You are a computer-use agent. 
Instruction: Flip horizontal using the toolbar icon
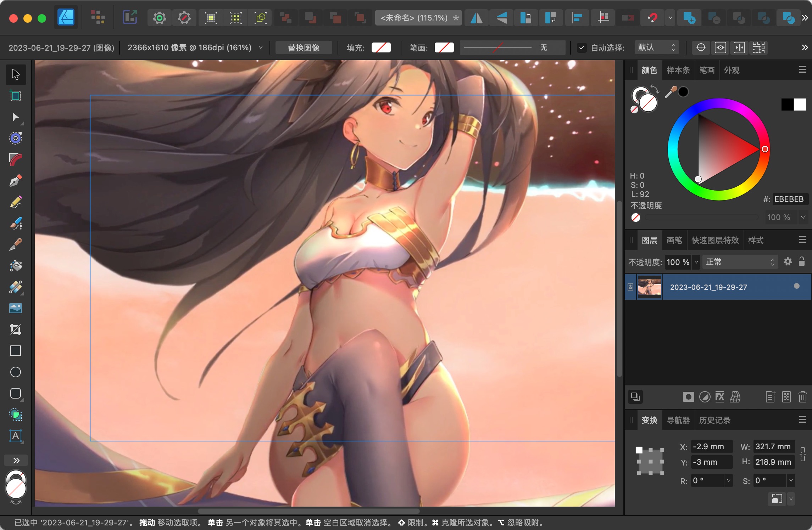[476, 18]
